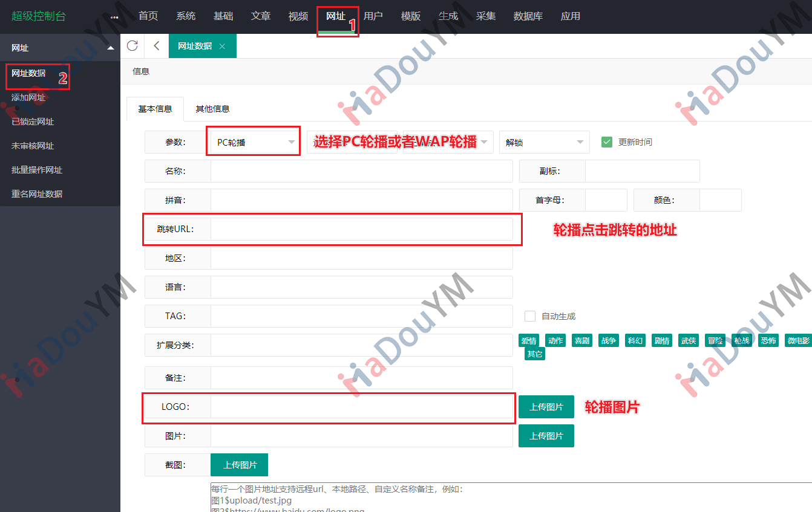Image resolution: width=812 pixels, height=512 pixels.
Task: Select the 科幻 category tag
Action: (x=635, y=341)
